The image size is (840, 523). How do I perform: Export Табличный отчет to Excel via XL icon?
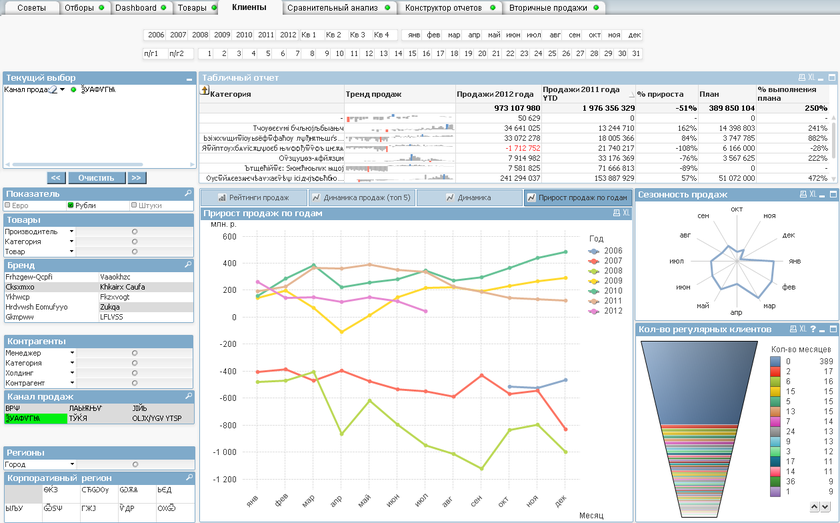(x=811, y=77)
